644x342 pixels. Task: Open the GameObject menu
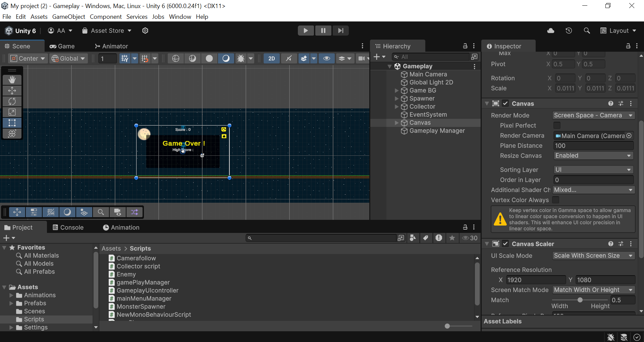[68, 17]
